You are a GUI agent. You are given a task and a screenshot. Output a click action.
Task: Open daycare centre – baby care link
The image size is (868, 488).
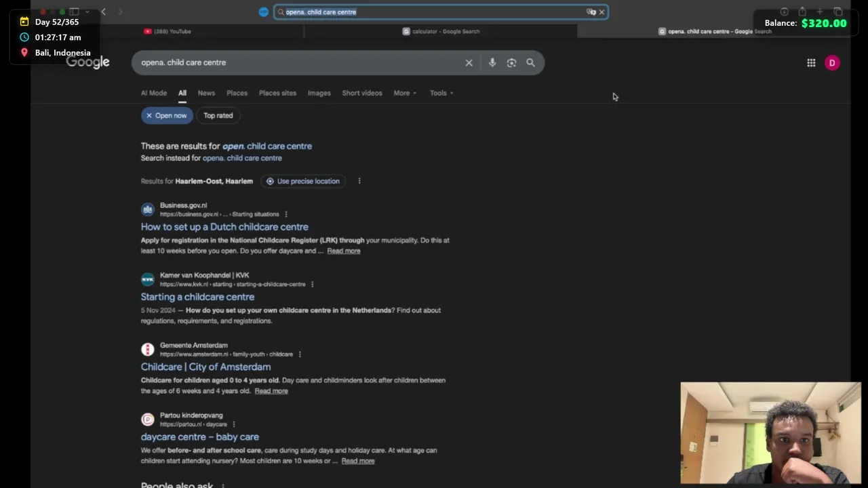click(199, 437)
